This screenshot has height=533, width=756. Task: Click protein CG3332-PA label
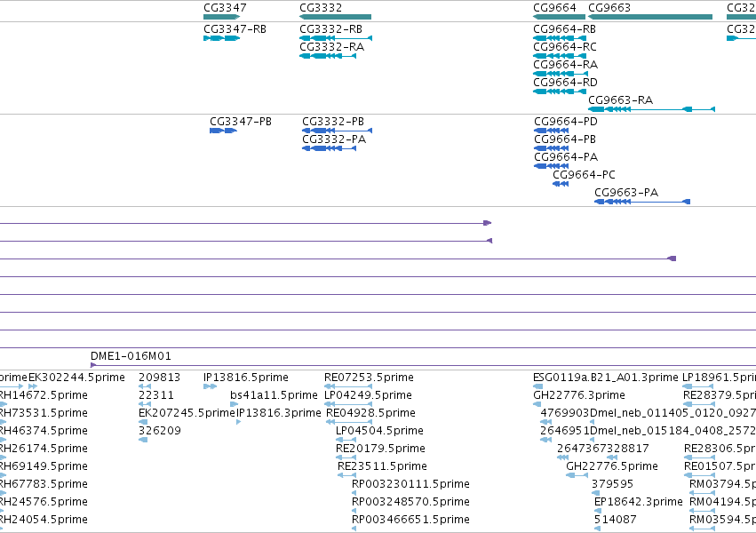point(334,139)
